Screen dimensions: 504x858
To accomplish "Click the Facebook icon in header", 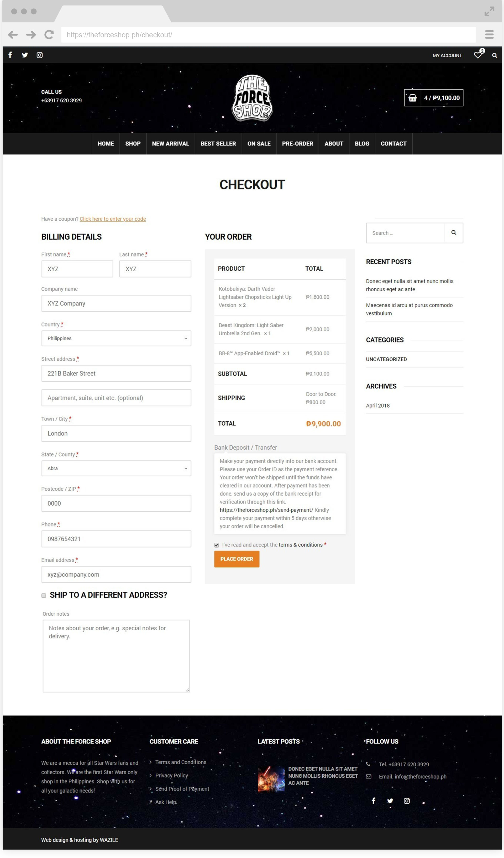I will 10,55.
